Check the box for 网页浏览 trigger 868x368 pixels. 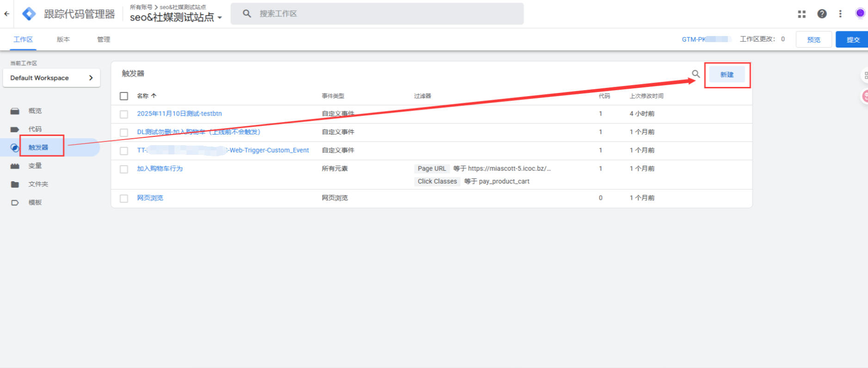[x=124, y=198]
